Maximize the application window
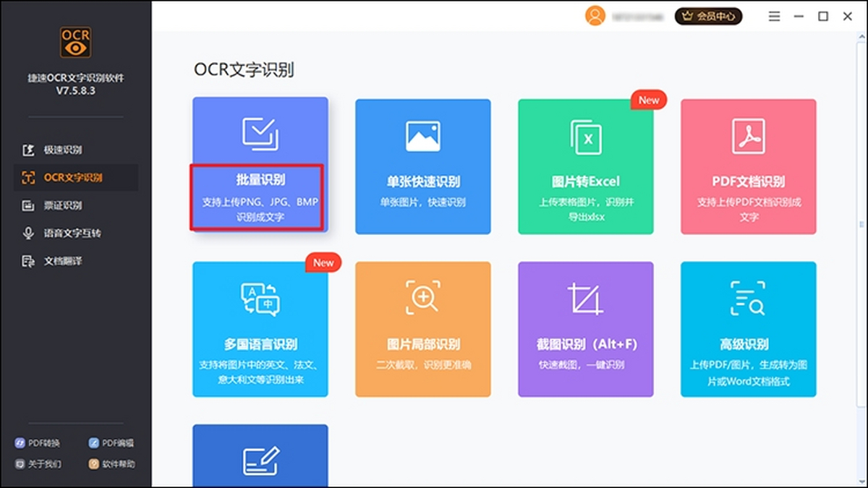The height and width of the screenshot is (488, 868). pyautogui.click(x=823, y=16)
